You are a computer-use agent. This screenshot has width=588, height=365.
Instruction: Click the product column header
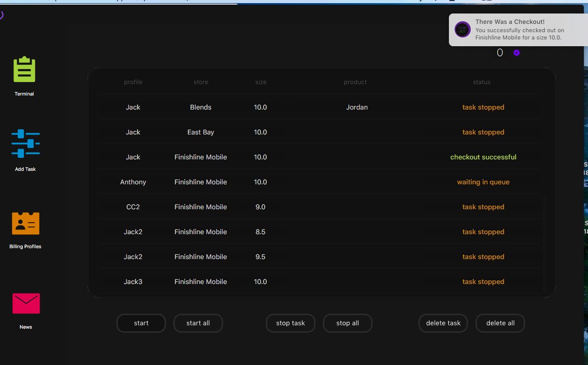pyautogui.click(x=355, y=82)
